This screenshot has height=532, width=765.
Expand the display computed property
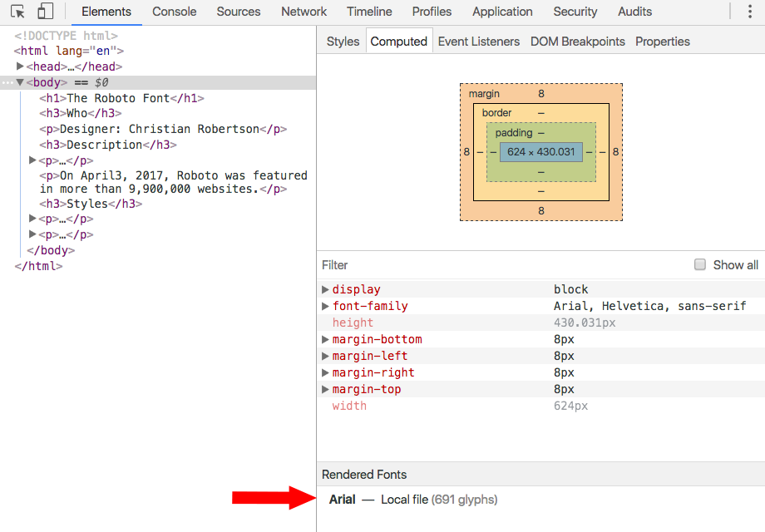click(325, 289)
